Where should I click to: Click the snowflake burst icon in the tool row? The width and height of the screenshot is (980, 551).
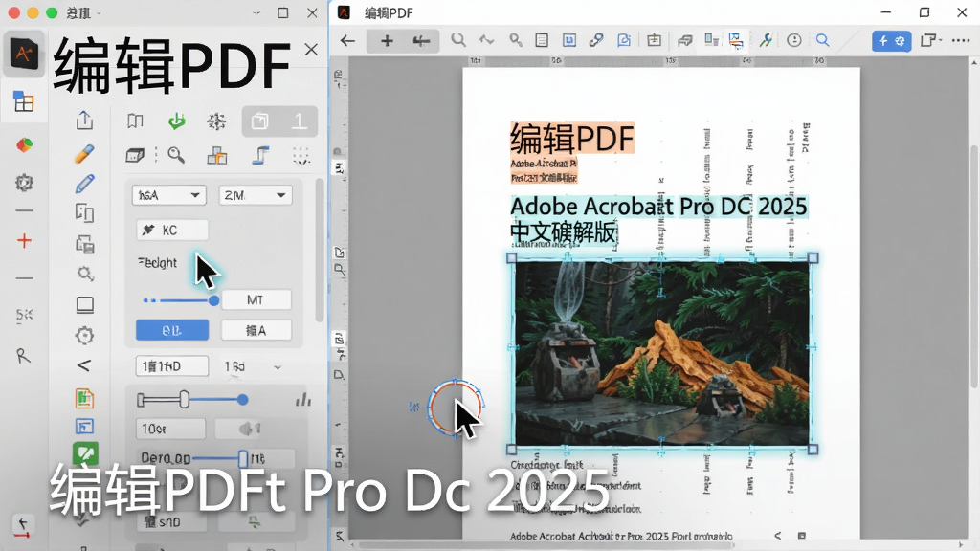click(216, 121)
